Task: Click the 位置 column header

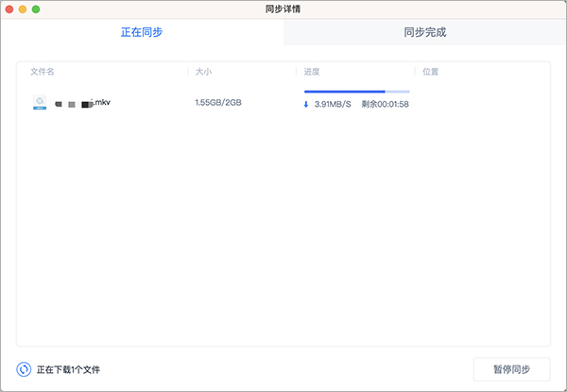Action: tap(431, 72)
